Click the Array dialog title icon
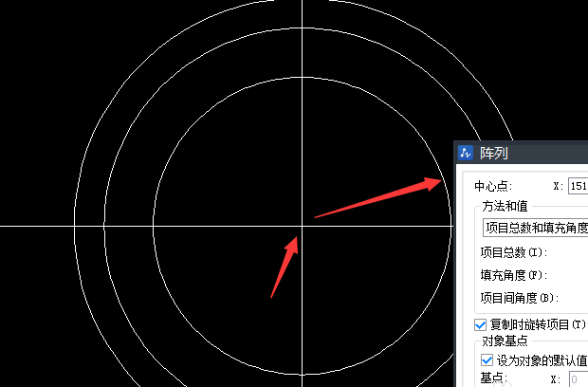This screenshot has width=588, height=387. coord(466,153)
